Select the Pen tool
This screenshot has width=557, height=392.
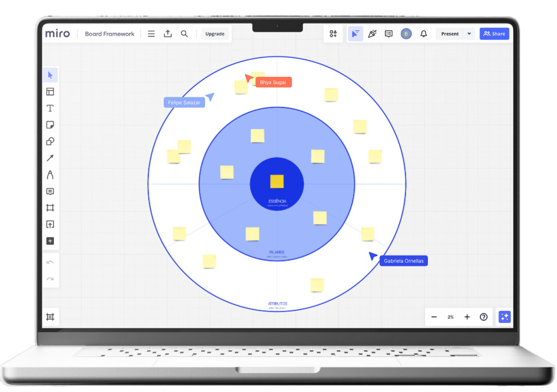coord(50,175)
